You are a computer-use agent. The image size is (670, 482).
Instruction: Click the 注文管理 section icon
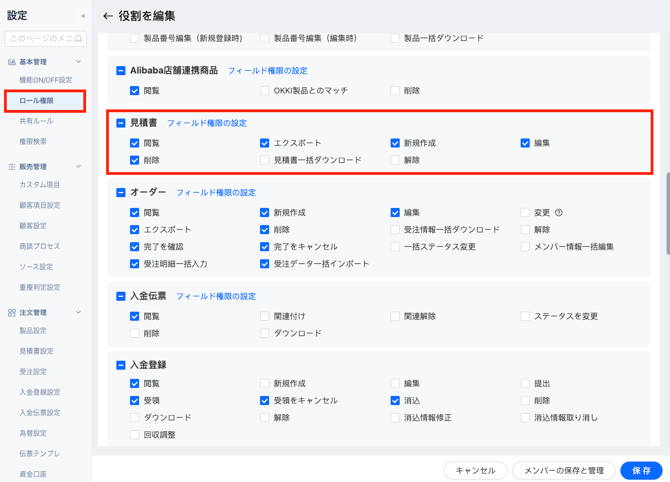click(12, 313)
